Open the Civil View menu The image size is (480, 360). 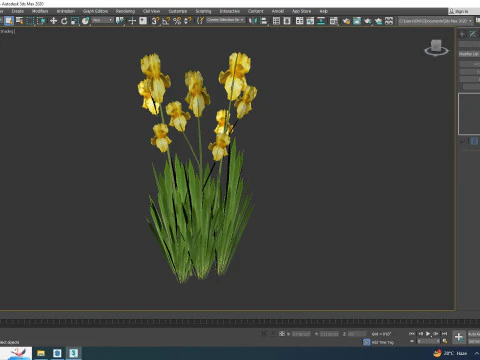151,11
